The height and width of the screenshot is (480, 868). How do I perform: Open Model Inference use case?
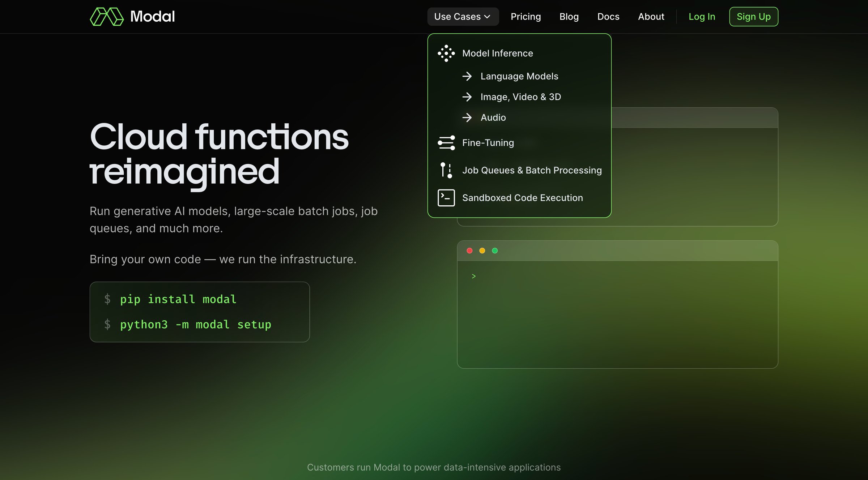pos(497,53)
